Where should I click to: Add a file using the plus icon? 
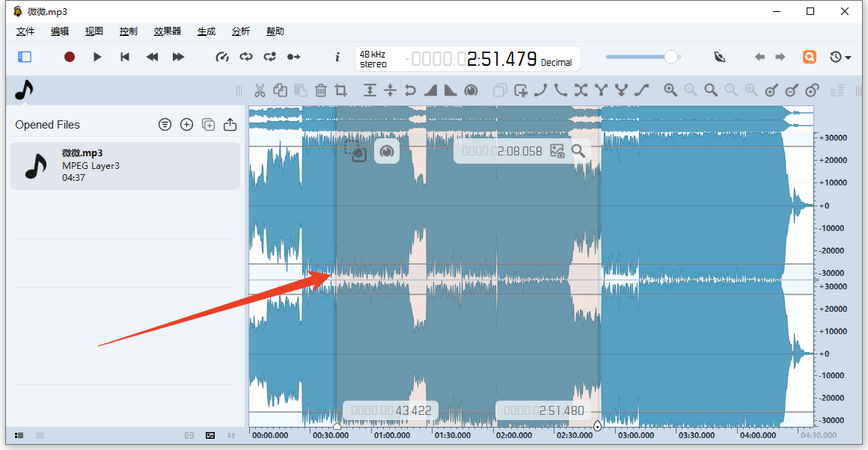tap(187, 125)
